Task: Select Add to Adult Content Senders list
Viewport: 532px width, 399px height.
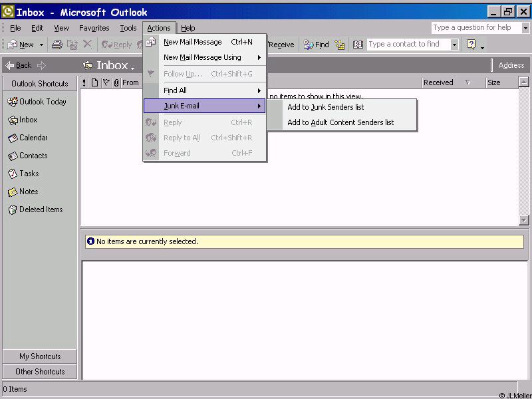Action: pyautogui.click(x=340, y=122)
